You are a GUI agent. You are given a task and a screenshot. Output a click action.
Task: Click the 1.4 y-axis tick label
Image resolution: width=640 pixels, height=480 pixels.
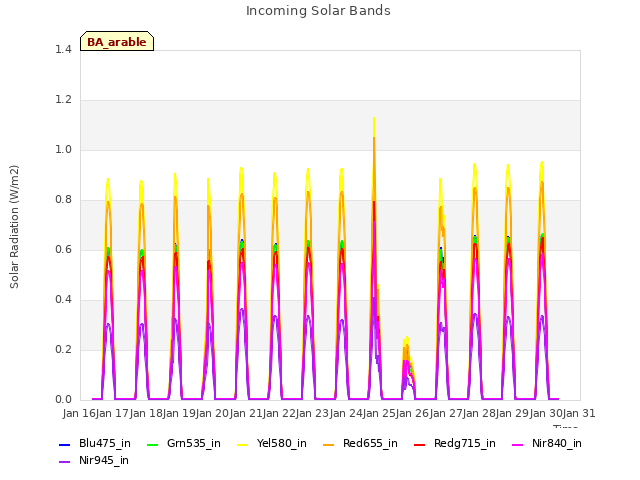pyautogui.click(x=63, y=49)
